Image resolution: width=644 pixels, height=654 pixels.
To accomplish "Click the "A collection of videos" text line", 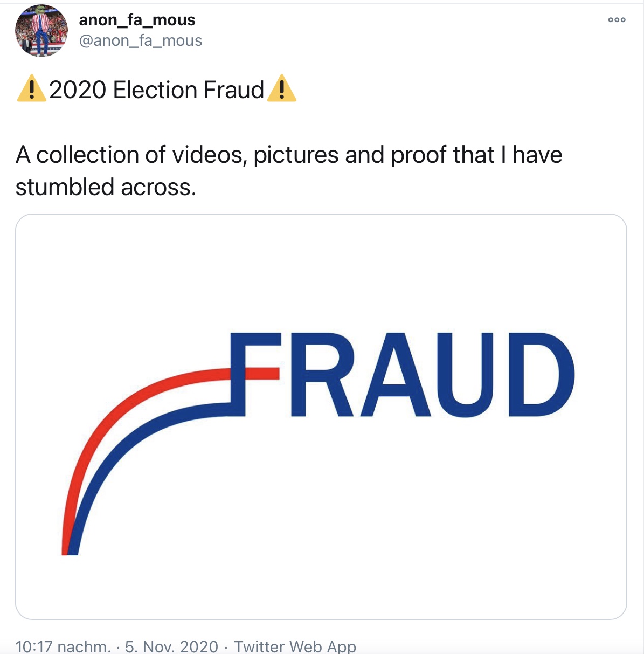I will 289,155.
